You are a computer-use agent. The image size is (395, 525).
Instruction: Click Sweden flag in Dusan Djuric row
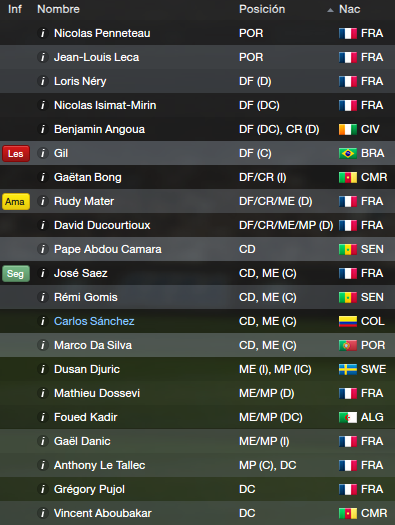coord(347,369)
